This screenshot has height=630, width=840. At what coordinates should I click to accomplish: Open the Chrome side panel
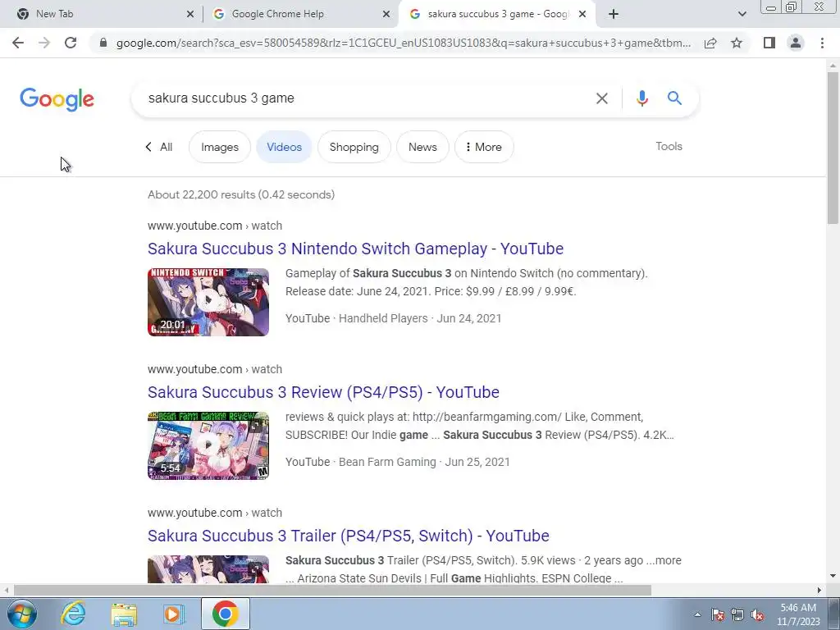point(769,43)
